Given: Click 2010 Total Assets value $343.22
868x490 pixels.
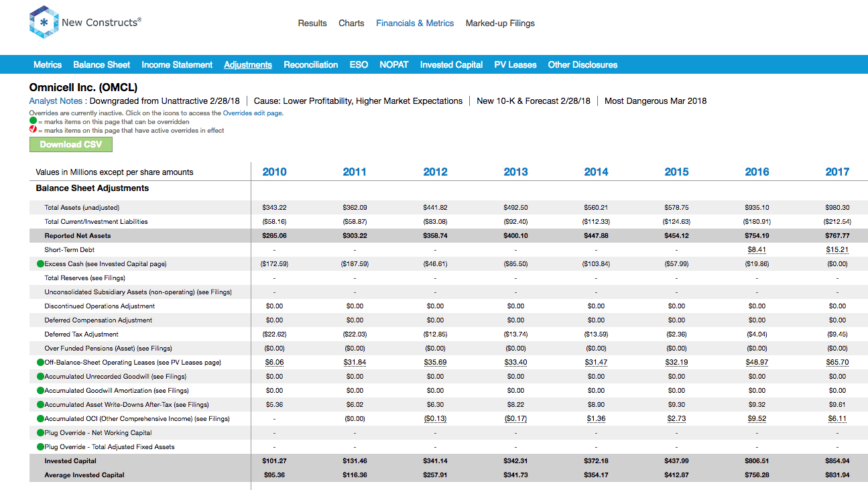Looking at the screenshot, I should pos(274,208).
